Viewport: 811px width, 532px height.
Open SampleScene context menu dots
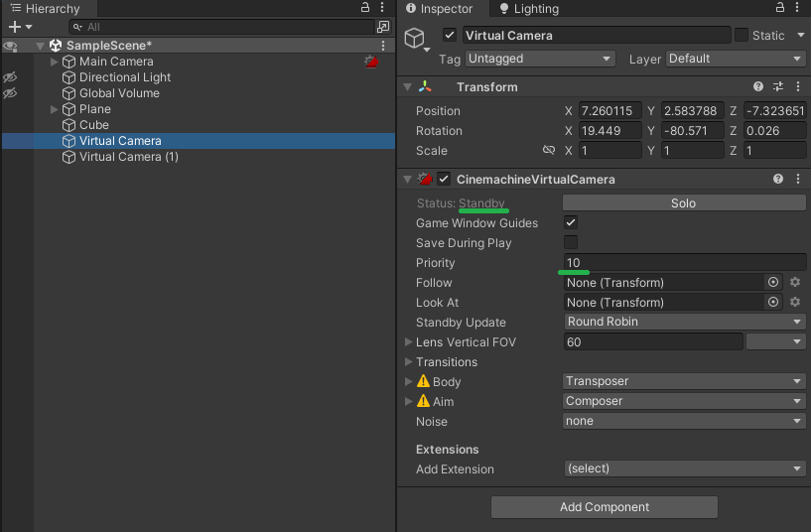383,46
